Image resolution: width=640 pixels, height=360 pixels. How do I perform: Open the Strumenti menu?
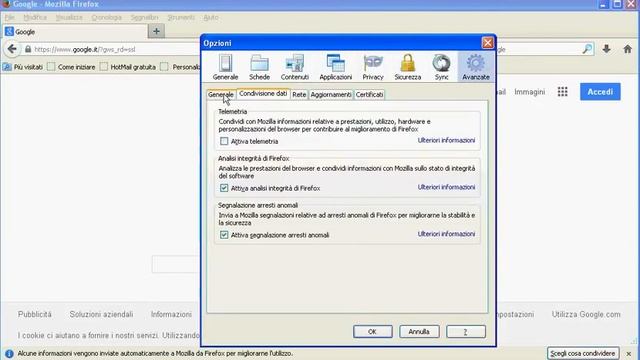coord(181,18)
